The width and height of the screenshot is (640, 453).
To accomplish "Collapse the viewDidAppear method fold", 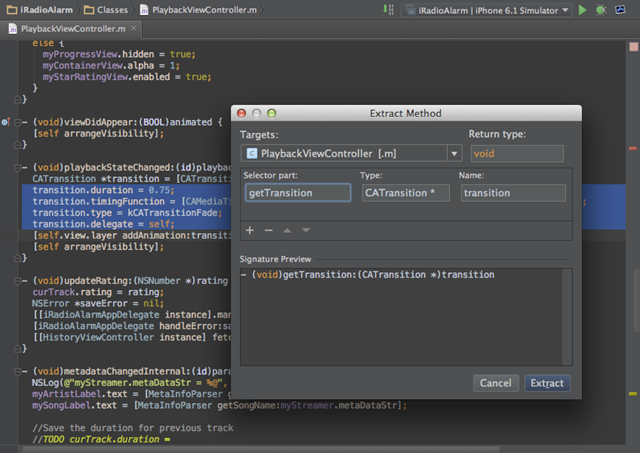I will click(18, 122).
